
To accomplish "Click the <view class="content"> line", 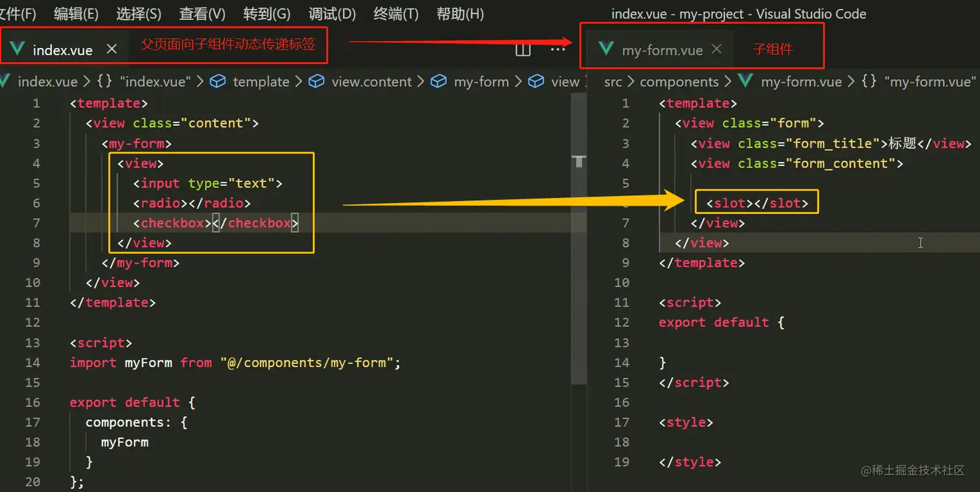I will point(172,123).
